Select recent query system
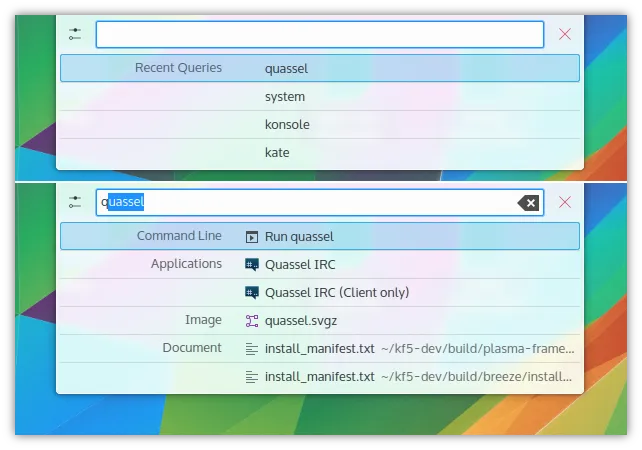The height and width of the screenshot is (450, 642). (285, 97)
